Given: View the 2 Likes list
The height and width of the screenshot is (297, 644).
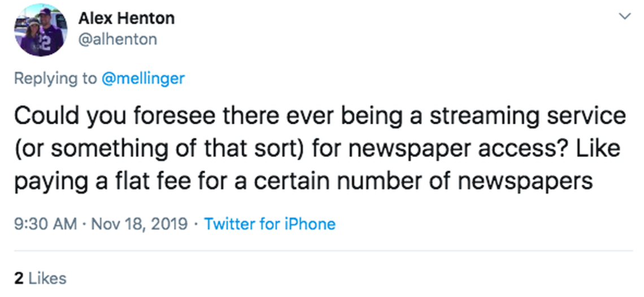Looking at the screenshot, I should point(40,278).
